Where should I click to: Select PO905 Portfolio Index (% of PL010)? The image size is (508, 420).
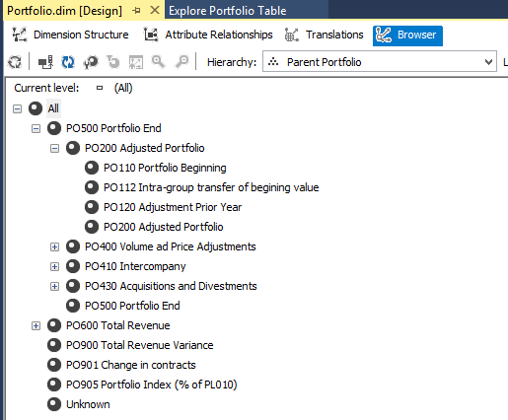point(152,385)
